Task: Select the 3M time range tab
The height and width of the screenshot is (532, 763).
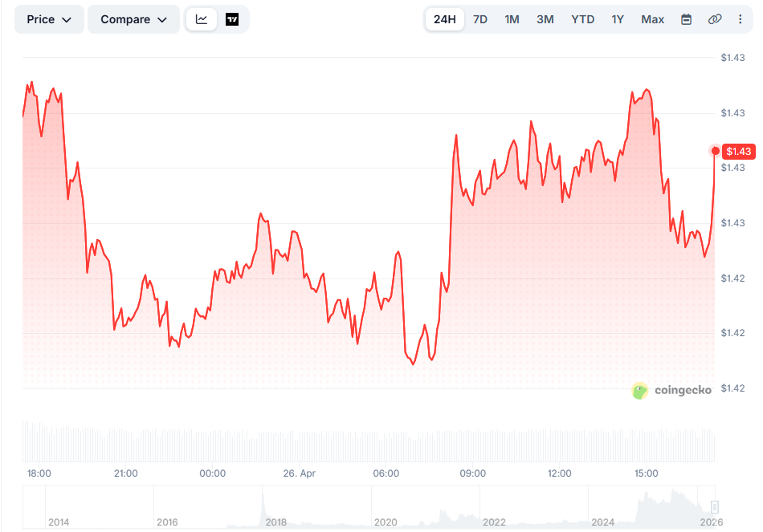Action: point(545,18)
